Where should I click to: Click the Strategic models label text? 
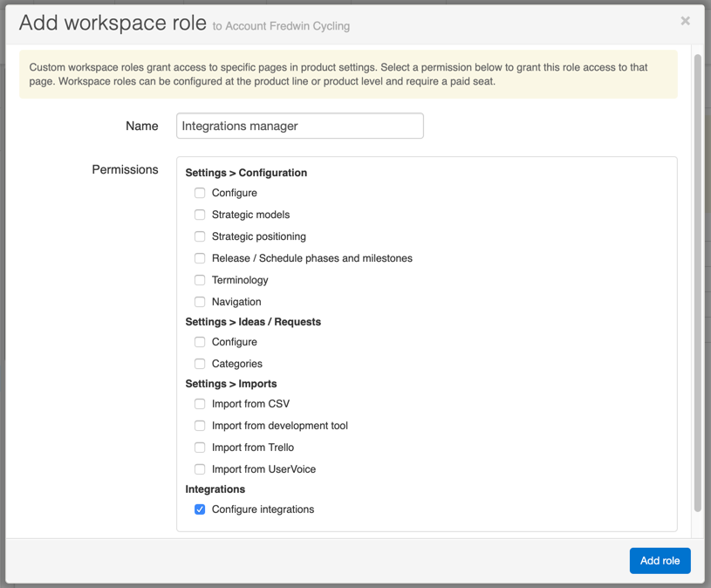pyautogui.click(x=250, y=215)
